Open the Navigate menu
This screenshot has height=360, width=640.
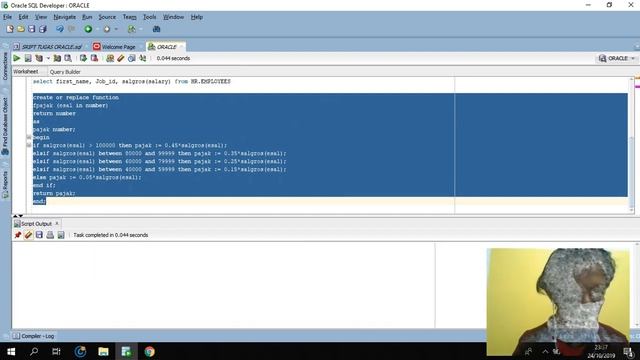coord(64,17)
